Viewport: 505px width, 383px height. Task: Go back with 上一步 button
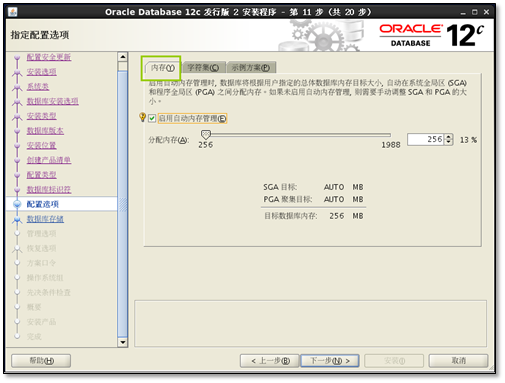pyautogui.click(x=269, y=361)
